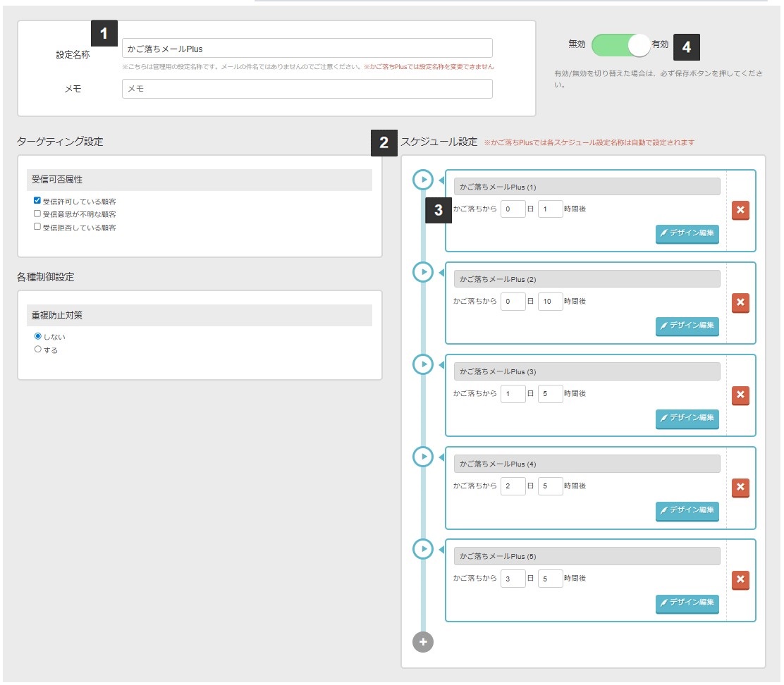This screenshot has height=685, width=784.
Task: Focus the 設定名称 text field
Action: [x=307, y=49]
